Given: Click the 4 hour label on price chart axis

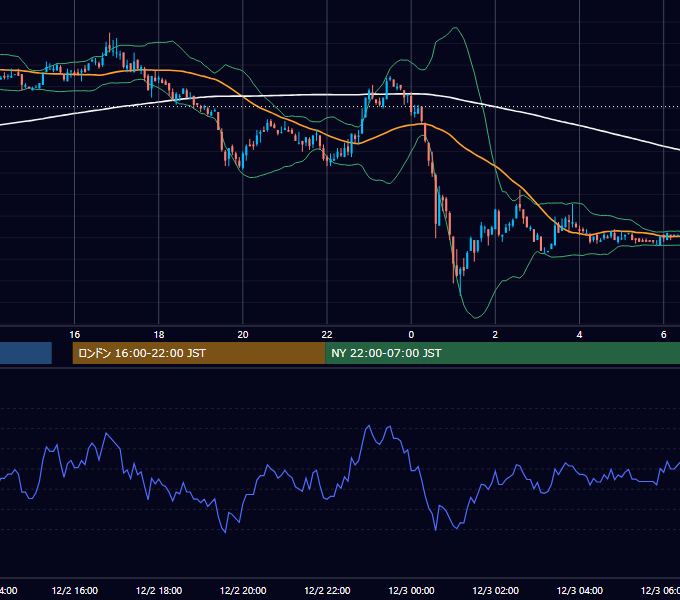Looking at the screenshot, I should click(x=579, y=335).
